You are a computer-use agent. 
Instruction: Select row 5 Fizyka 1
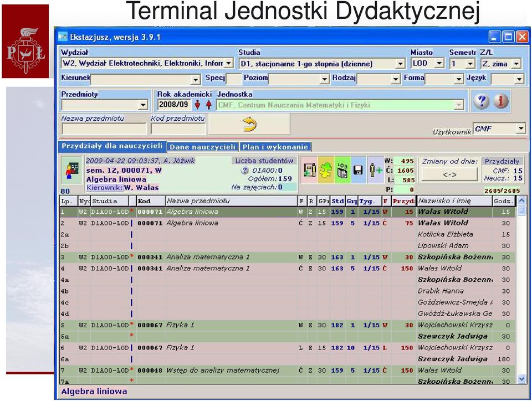coord(288,325)
